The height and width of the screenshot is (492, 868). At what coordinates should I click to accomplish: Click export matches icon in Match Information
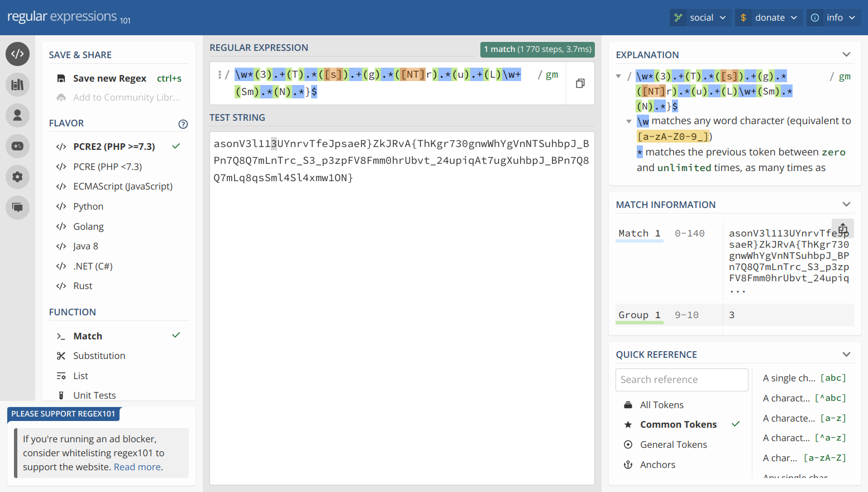[842, 229]
